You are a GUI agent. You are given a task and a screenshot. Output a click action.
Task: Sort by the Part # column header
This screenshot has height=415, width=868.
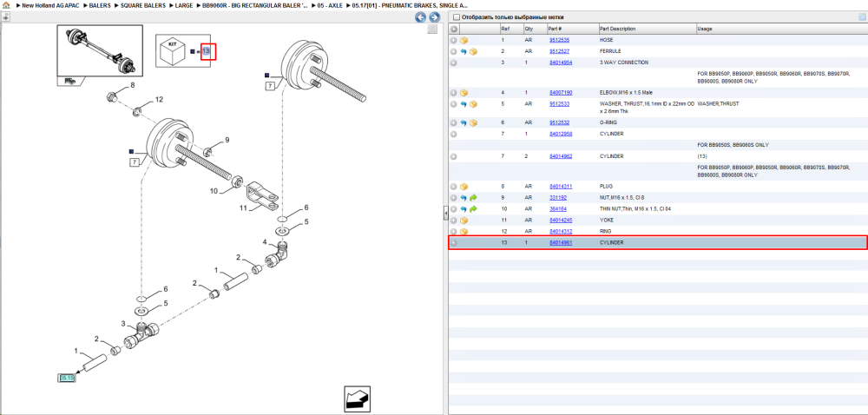[572, 29]
